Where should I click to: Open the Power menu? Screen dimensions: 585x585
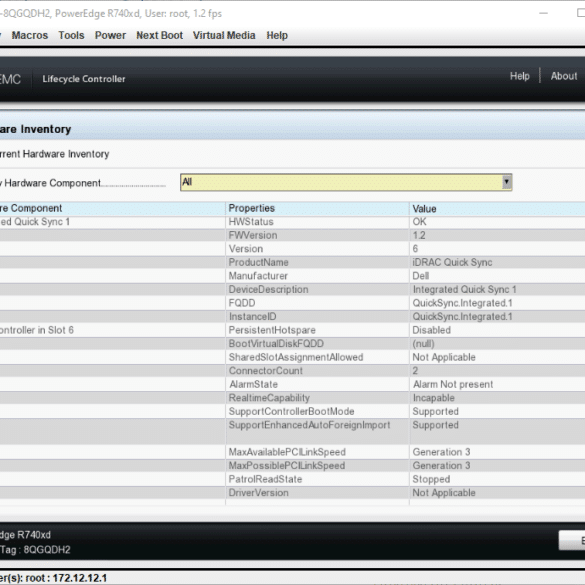click(110, 35)
